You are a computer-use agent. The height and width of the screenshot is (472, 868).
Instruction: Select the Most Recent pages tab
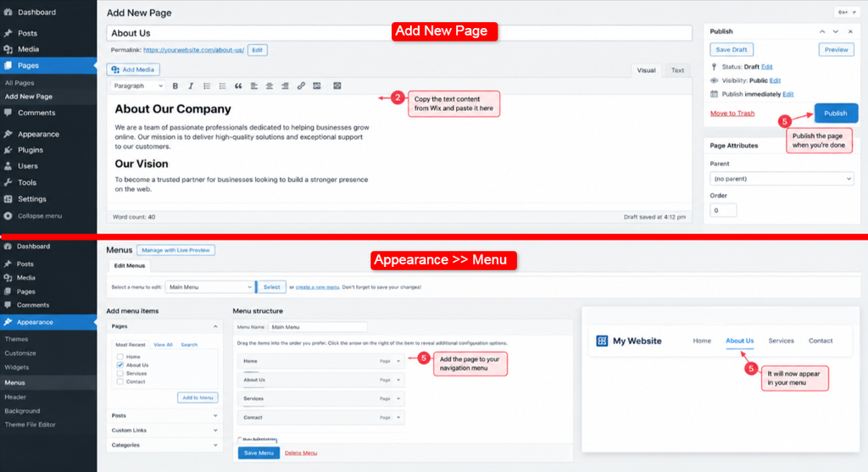(x=130, y=345)
